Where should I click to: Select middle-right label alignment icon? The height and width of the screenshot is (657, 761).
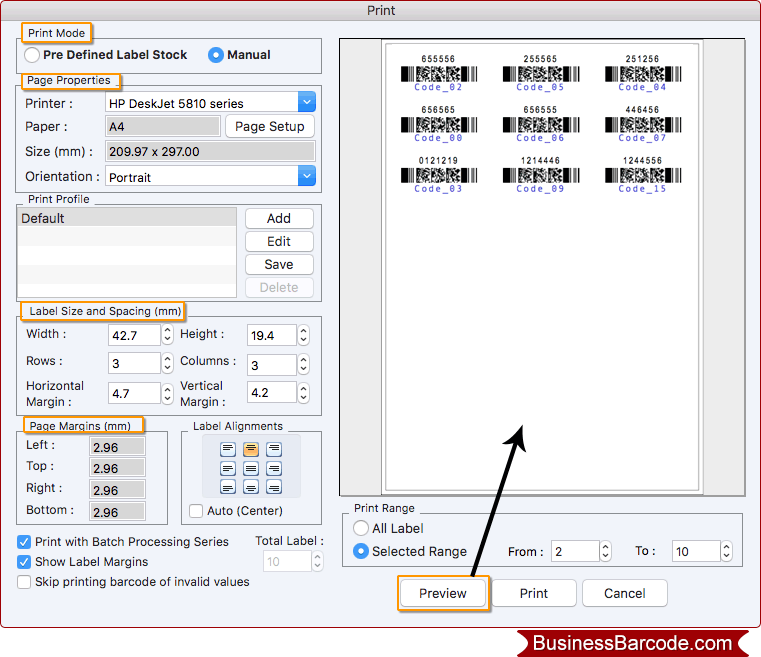click(x=274, y=468)
